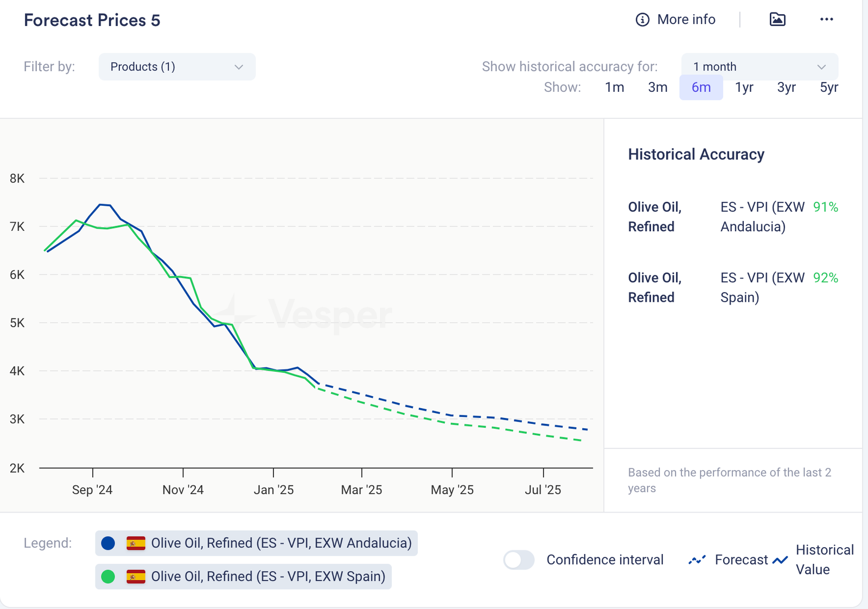
Task: Expand the 1 month accuracy dropdown
Action: [x=759, y=67]
